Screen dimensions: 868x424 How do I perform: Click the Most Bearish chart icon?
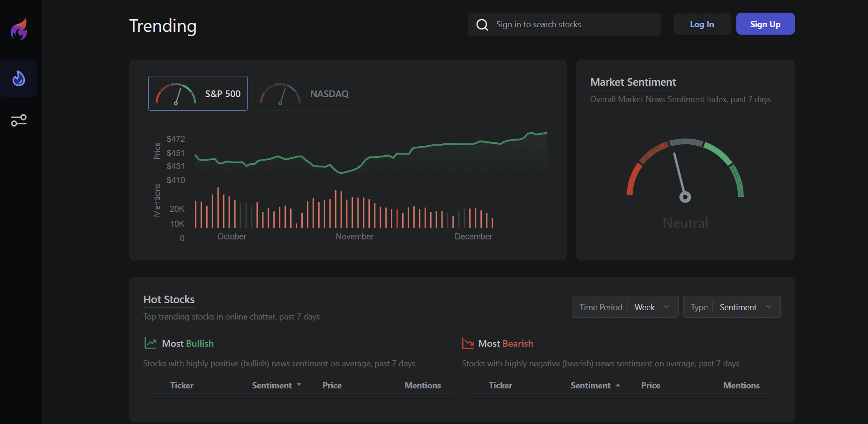coord(468,343)
